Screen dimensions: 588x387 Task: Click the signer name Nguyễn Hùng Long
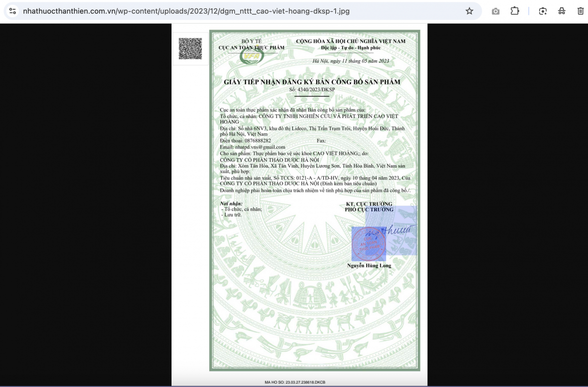pyautogui.click(x=369, y=266)
